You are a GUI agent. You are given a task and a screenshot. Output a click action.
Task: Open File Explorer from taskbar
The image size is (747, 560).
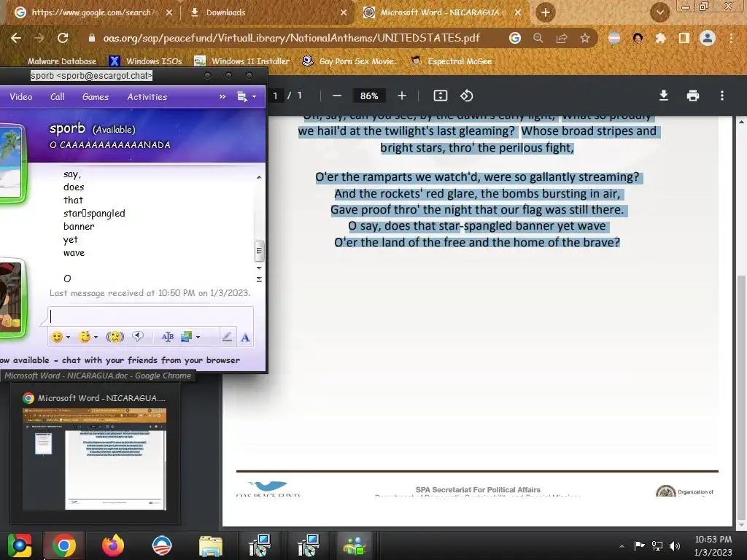pos(211,545)
